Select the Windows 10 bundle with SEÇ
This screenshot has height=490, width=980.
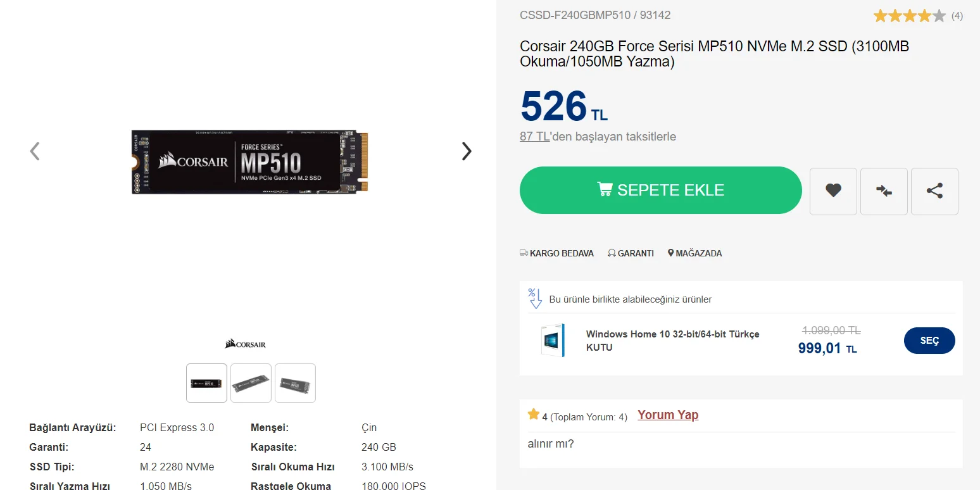929,340
